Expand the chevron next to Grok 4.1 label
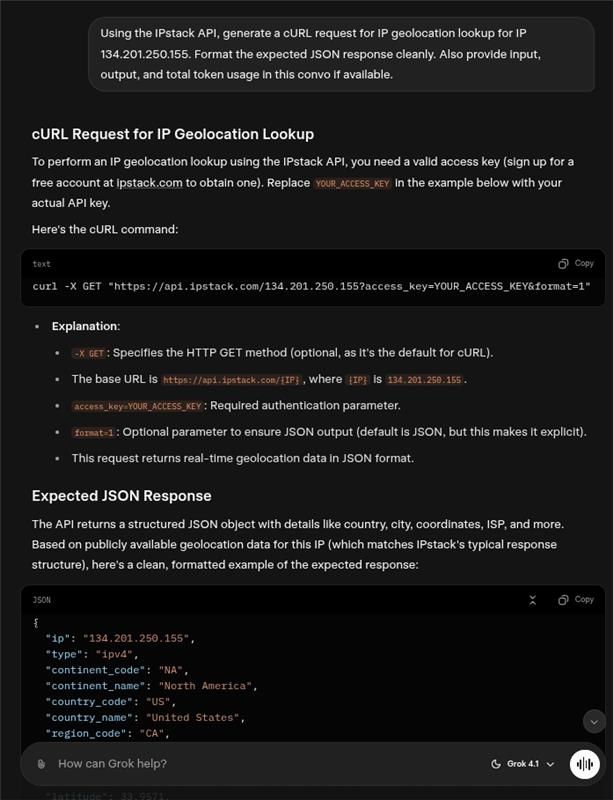Image resolution: width=613 pixels, height=800 pixels. [x=549, y=763]
